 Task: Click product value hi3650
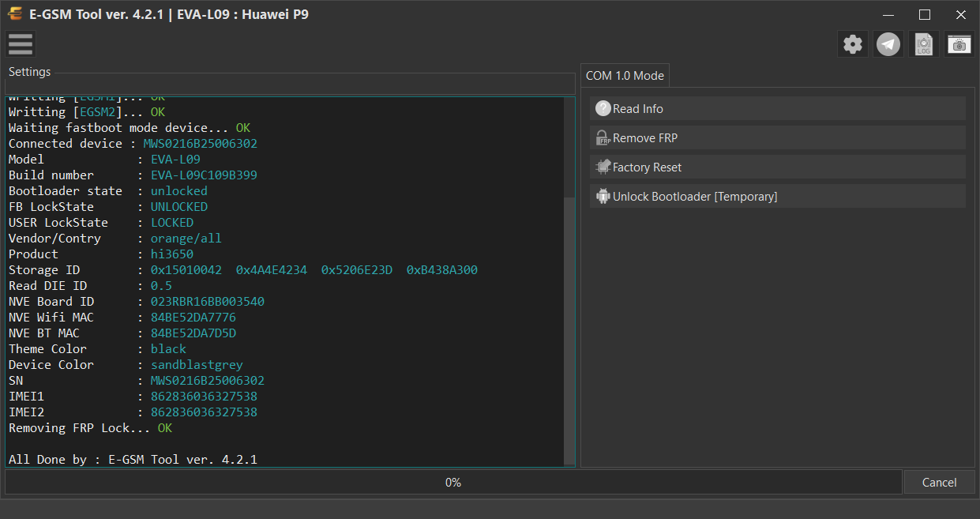click(x=172, y=254)
